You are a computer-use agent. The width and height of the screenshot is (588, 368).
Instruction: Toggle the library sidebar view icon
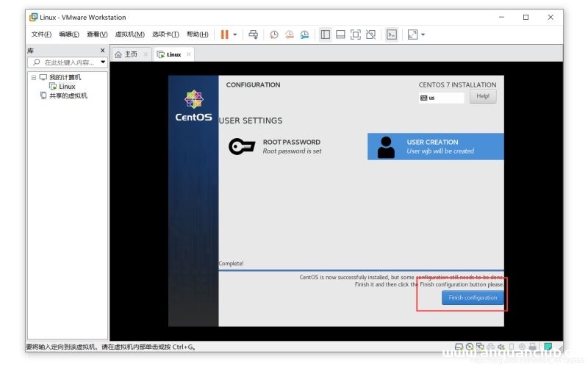326,35
